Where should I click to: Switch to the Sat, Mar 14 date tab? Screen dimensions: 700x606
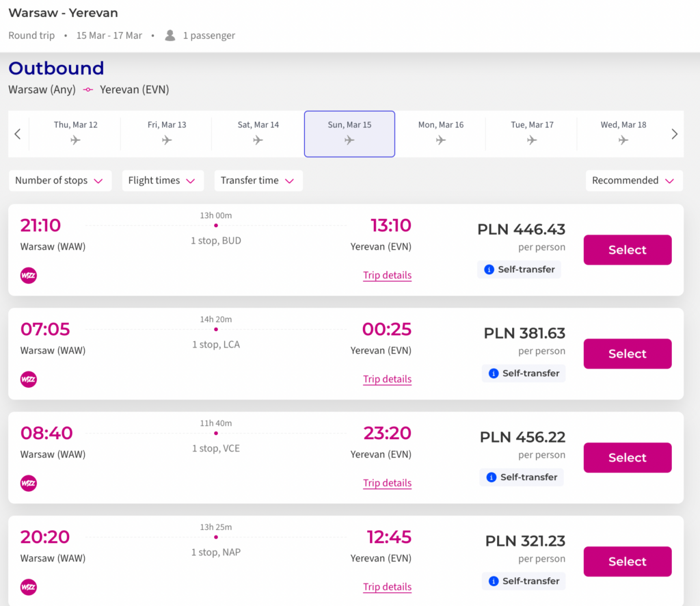point(258,134)
